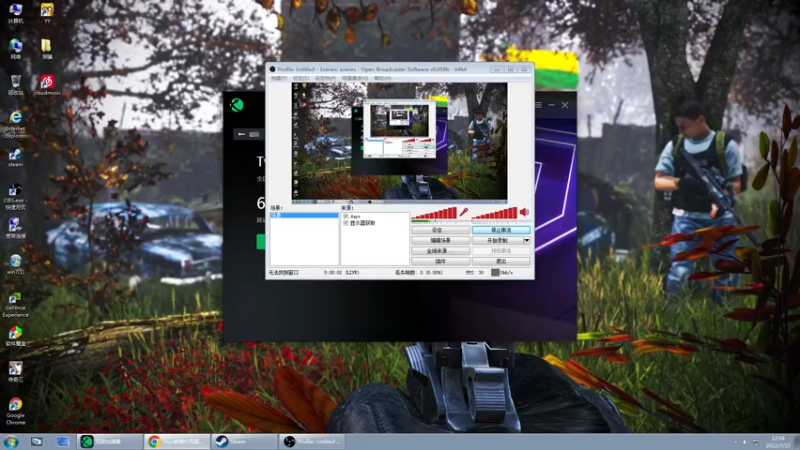Open the Recycle Bin desktop icon

[15, 85]
